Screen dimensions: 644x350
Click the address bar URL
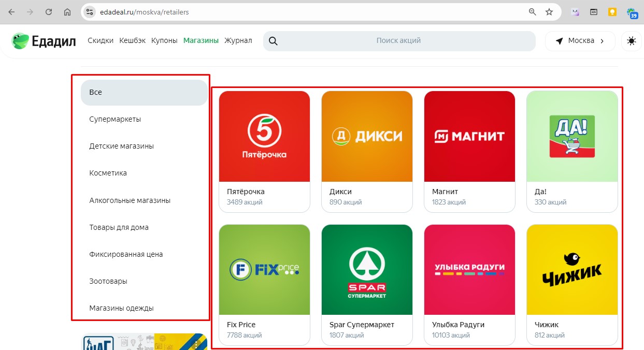[x=145, y=12]
